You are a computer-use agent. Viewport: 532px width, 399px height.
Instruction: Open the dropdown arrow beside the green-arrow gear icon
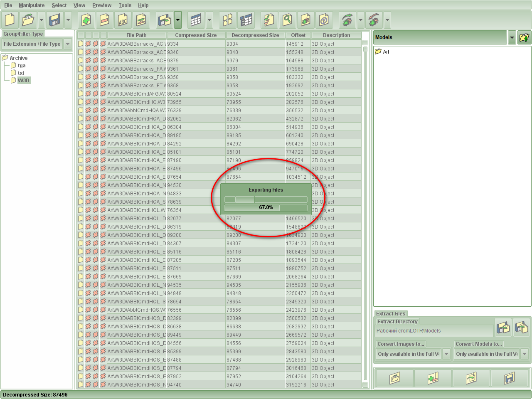361,20
